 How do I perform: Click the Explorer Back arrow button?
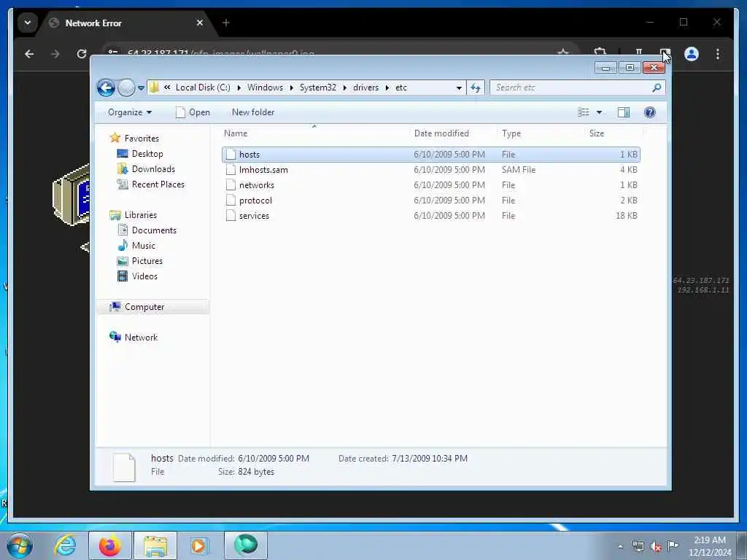click(106, 87)
